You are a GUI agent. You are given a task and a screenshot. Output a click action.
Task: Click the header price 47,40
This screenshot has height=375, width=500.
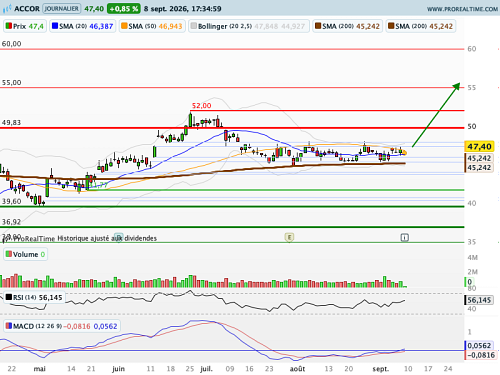click(94, 9)
